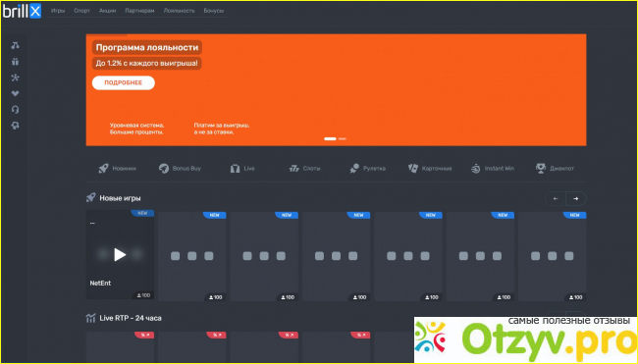Switch to the Рулетка category

(x=367, y=169)
